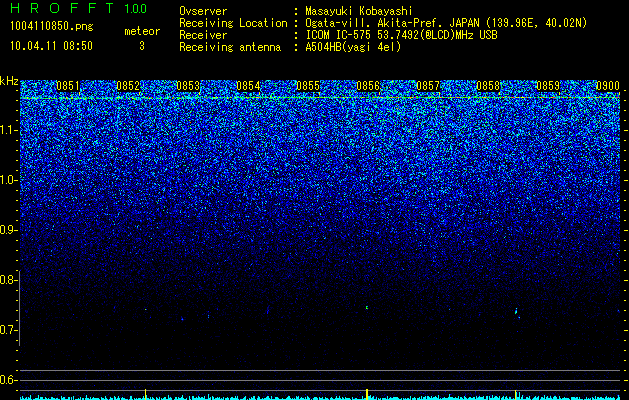Click the 0854 time label

coord(248,86)
